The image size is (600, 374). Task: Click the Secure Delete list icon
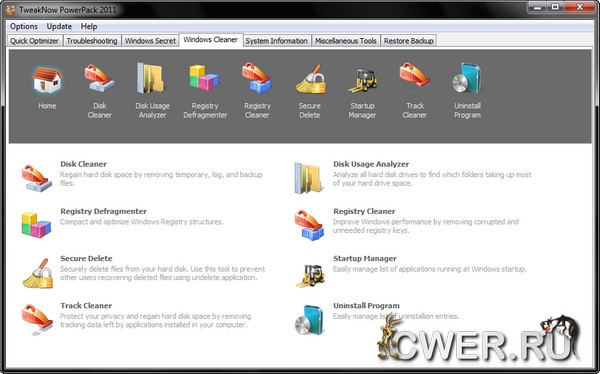(38, 273)
